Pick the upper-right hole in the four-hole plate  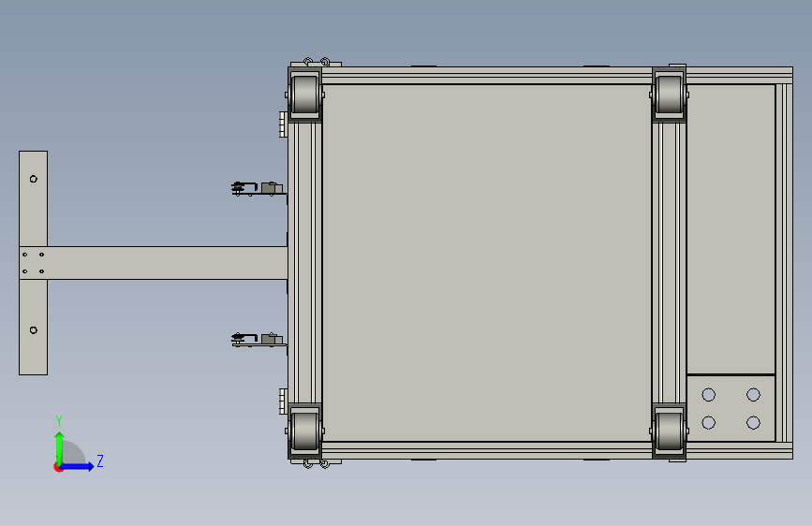coord(754,395)
